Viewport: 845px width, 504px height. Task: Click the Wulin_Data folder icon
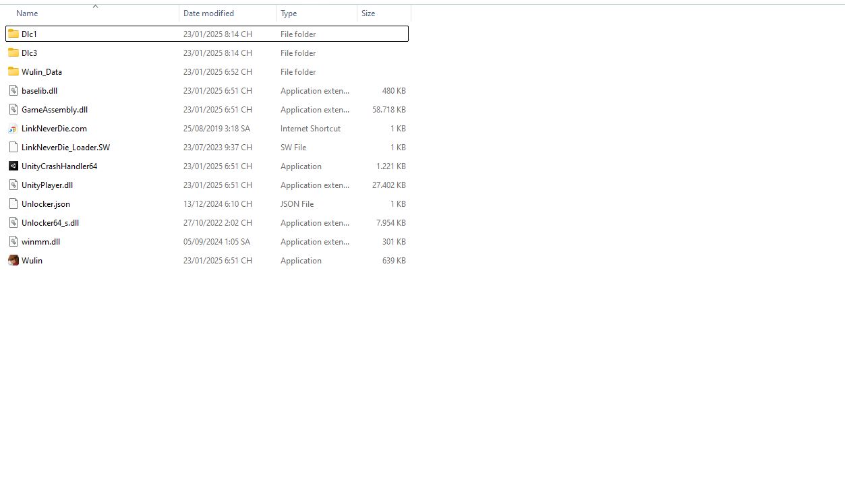coord(13,71)
